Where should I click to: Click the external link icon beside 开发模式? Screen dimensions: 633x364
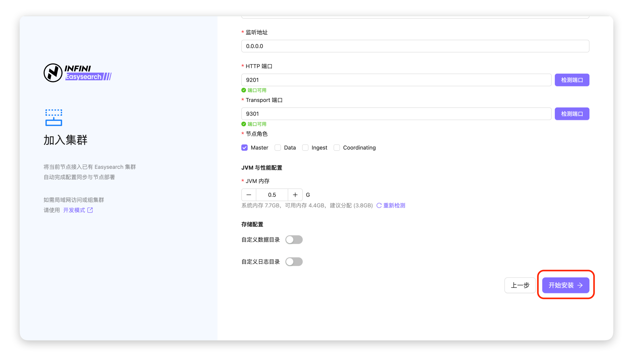[90, 210]
